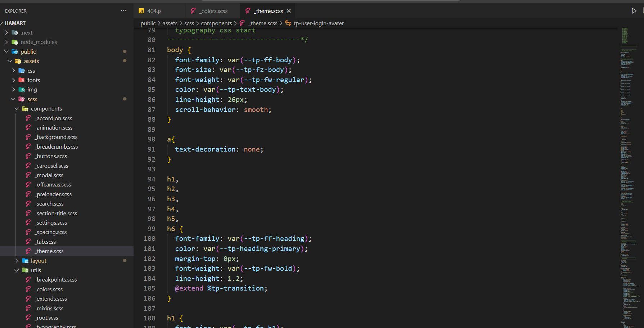
Task: Click breadcrumb segment 'components'
Action: point(216,23)
